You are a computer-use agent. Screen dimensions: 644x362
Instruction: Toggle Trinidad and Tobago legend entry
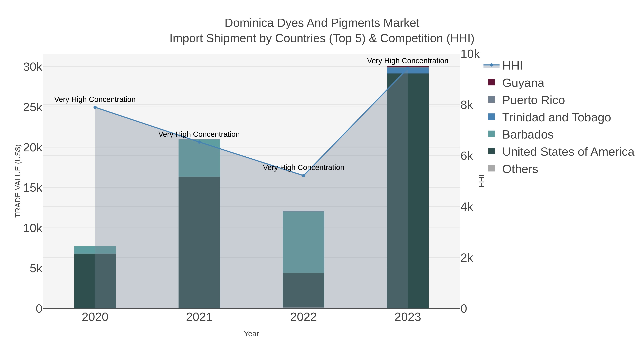[550, 117]
